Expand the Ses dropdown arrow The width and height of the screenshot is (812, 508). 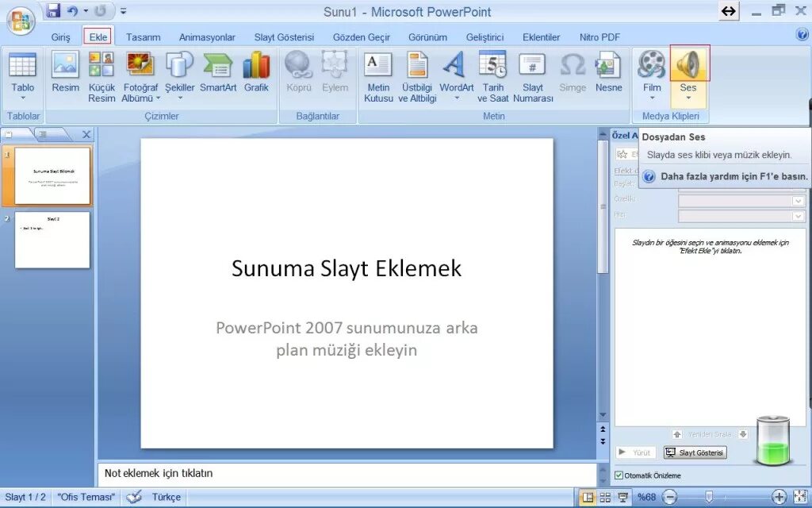tap(688, 98)
